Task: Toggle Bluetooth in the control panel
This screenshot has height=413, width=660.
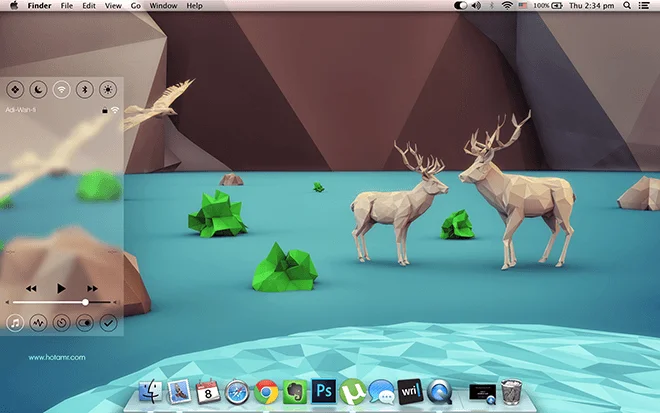Action: [85, 90]
